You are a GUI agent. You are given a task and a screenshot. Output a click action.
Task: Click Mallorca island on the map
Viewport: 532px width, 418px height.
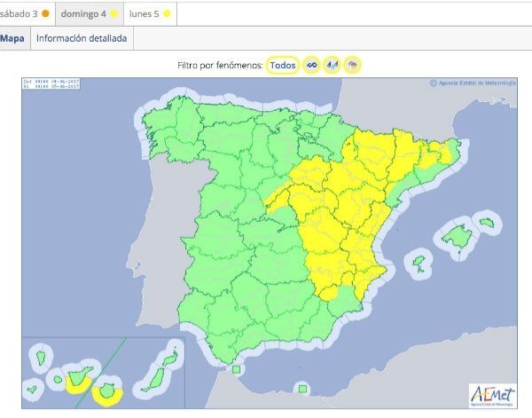coord(458,236)
